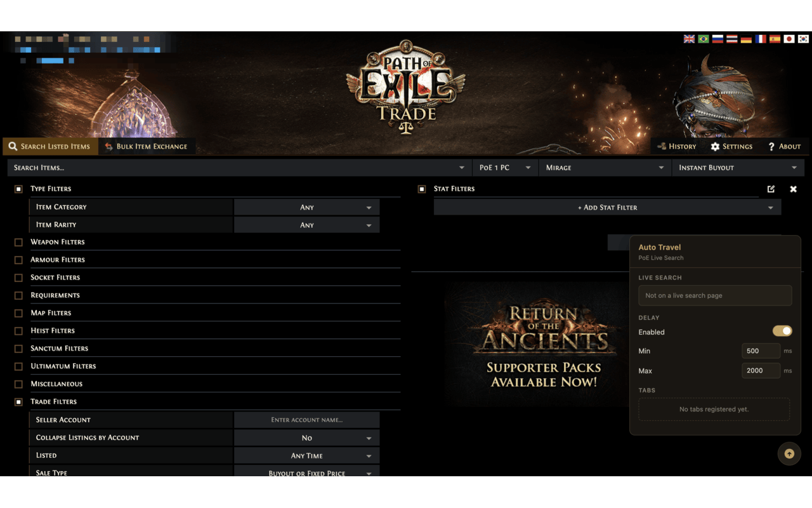
Task: Enable the Heist Filters checkbox
Action: [18, 331]
